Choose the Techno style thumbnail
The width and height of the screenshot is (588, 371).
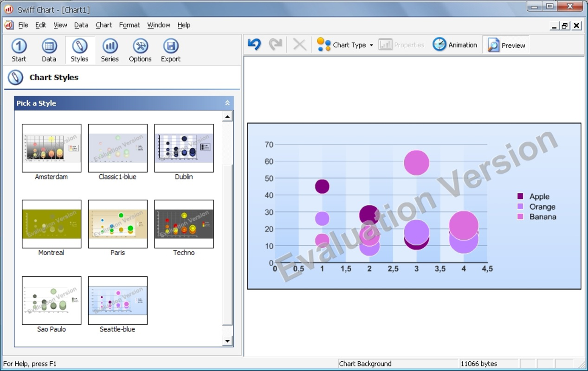[x=184, y=224]
